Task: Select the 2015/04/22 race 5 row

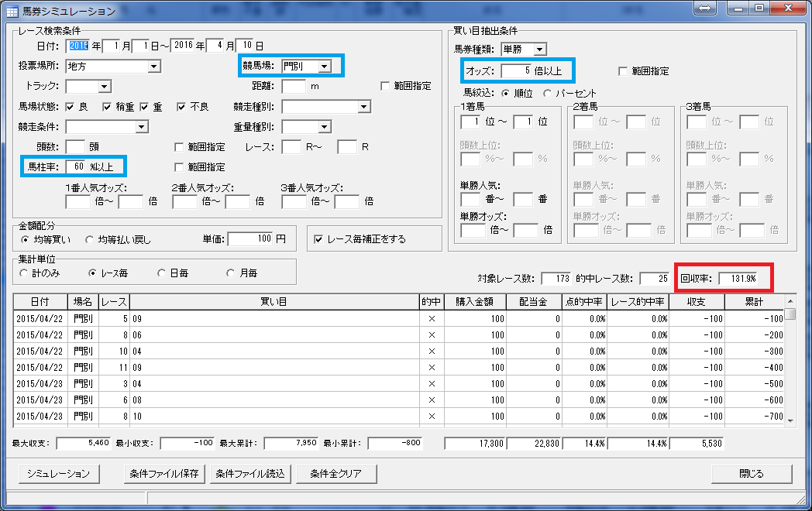Action: (x=399, y=319)
